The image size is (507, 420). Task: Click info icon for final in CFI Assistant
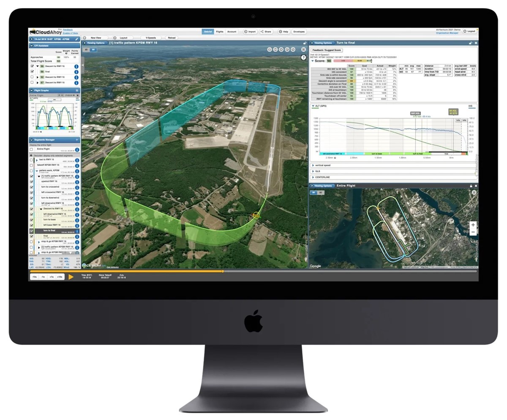click(76, 72)
